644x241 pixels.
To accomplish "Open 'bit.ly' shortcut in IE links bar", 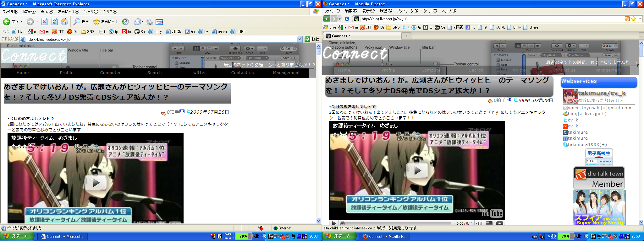I will pyautogui.click(x=155, y=32).
